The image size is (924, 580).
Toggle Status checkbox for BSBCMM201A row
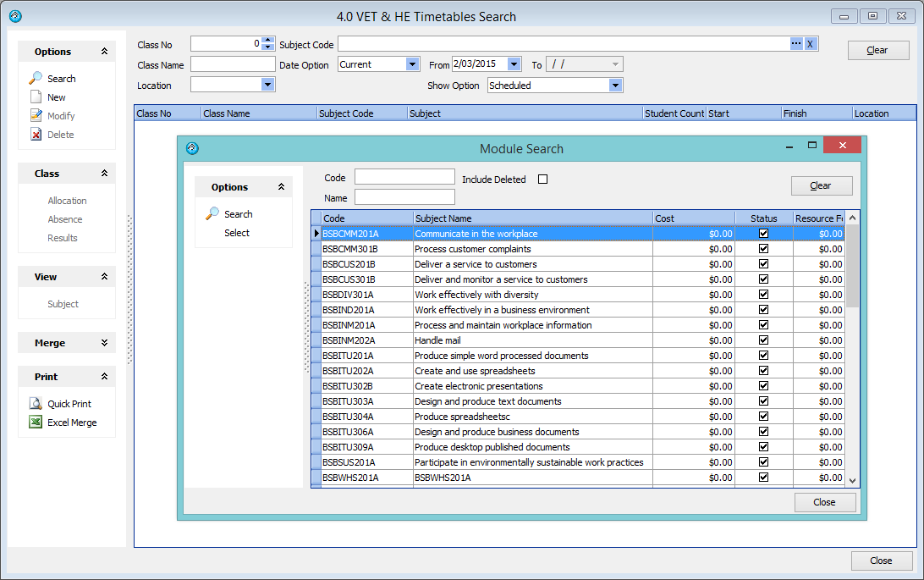[x=764, y=234]
